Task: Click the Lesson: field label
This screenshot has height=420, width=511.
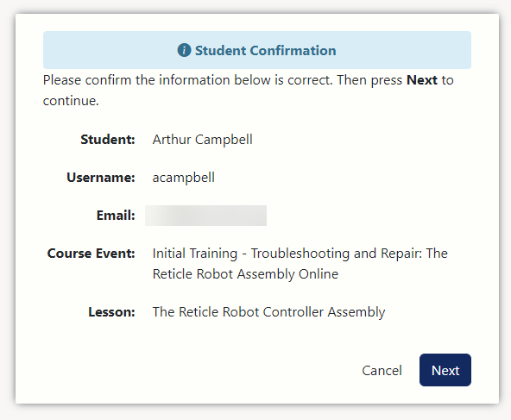Action: (x=112, y=312)
